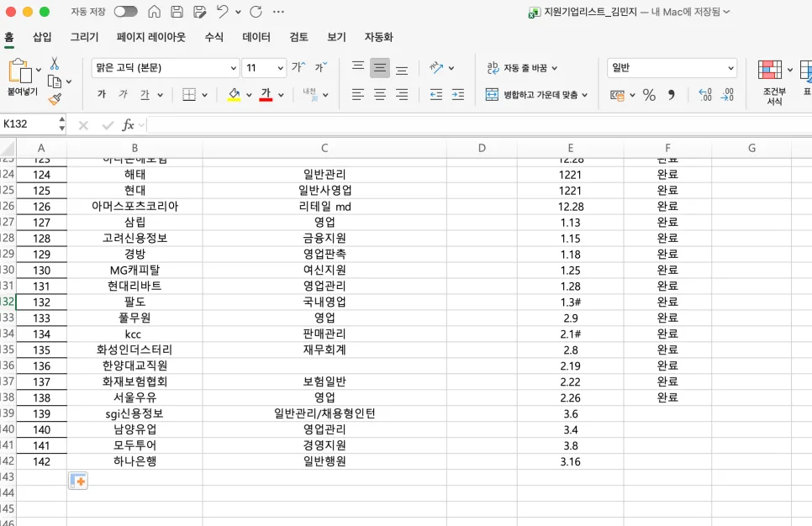Switch to the 홈 ribbon tab
This screenshot has width=812, height=526.
(8, 37)
